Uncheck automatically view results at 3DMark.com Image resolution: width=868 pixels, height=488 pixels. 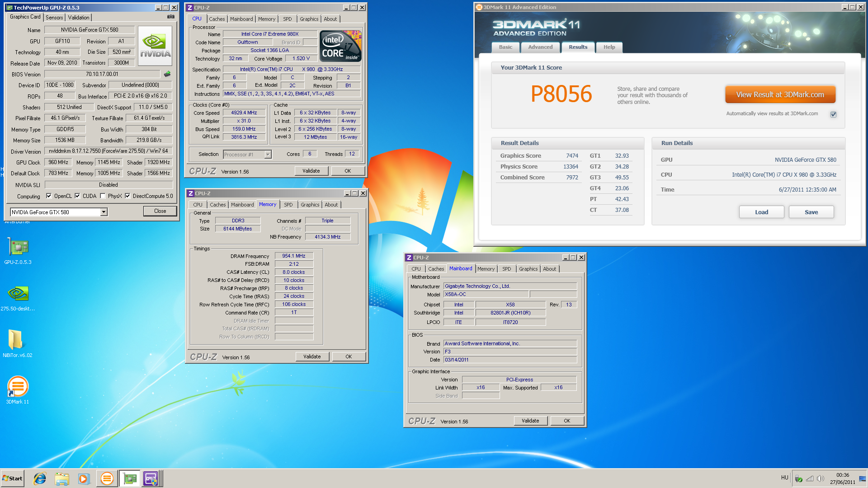point(833,114)
